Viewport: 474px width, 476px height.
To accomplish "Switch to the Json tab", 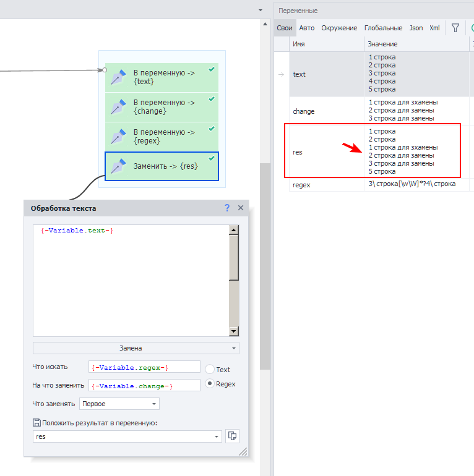I will (x=416, y=28).
